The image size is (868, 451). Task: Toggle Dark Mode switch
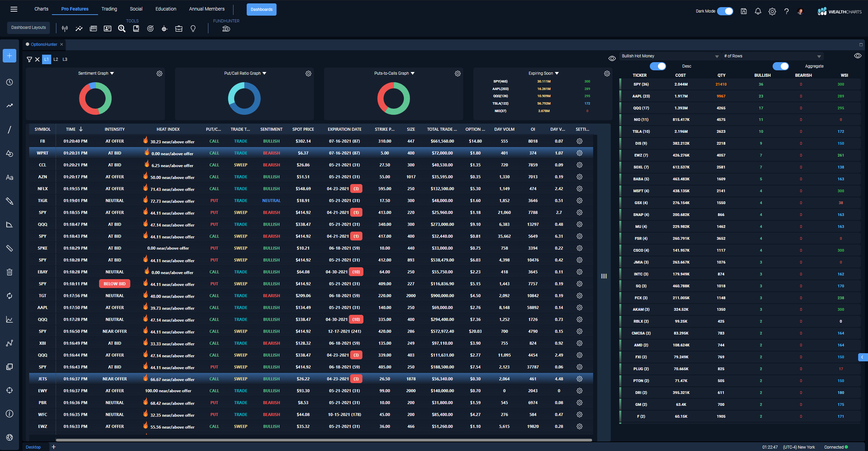[x=725, y=11]
